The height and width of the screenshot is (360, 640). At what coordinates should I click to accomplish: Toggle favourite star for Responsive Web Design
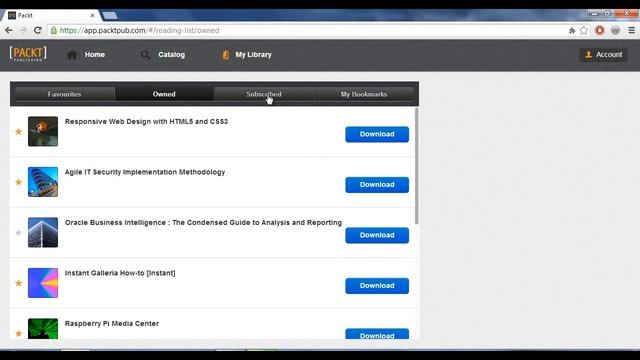[x=18, y=131]
